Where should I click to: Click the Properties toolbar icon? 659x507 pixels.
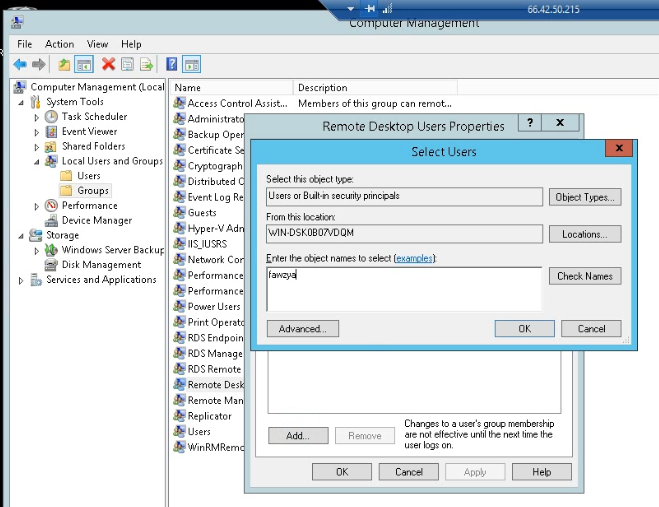coord(127,64)
